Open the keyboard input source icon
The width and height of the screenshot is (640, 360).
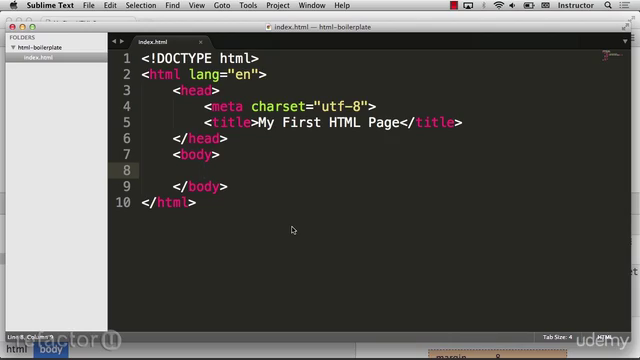point(545,5)
